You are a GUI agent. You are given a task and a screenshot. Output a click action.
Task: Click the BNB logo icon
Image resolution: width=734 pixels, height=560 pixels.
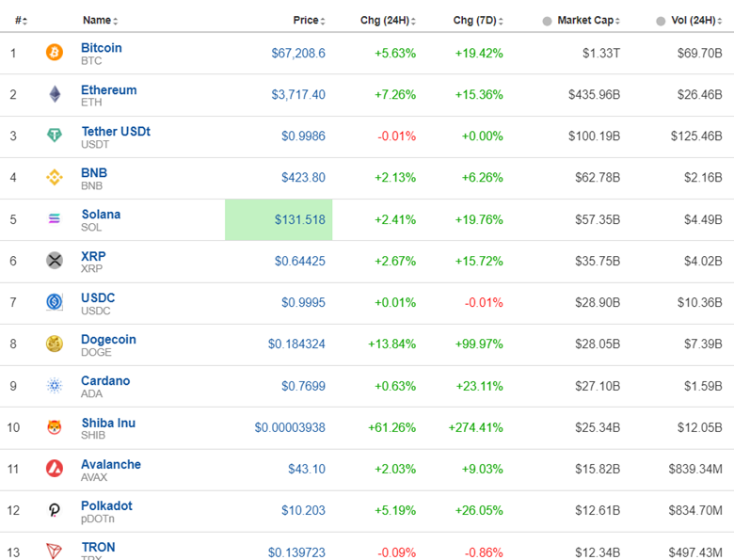point(55,177)
